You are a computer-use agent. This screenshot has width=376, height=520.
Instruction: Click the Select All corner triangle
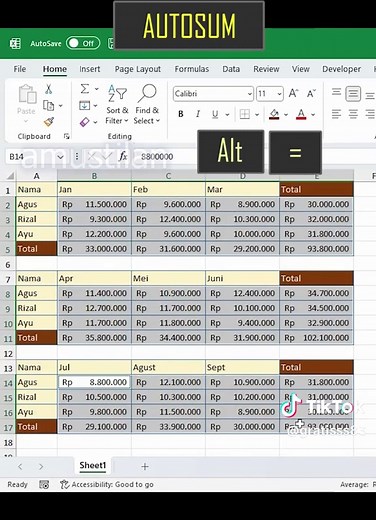tap(11, 176)
